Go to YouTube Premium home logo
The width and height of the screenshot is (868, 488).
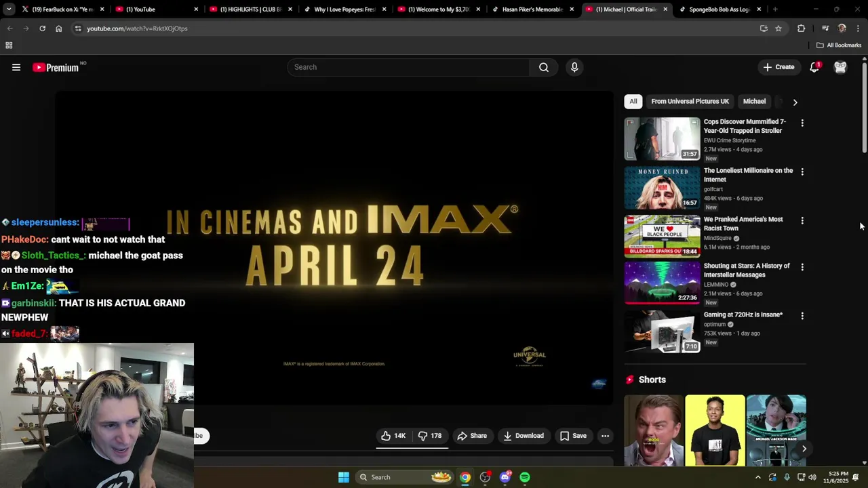pyautogui.click(x=56, y=67)
